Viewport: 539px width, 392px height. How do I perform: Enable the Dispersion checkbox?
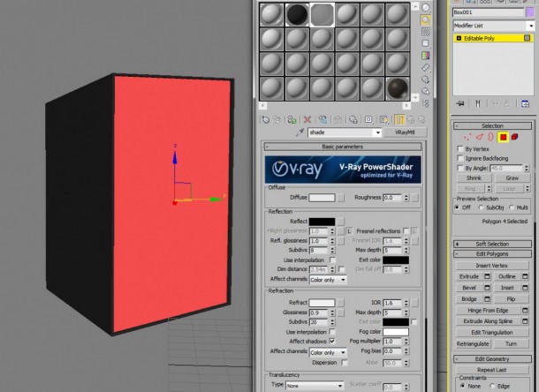pyautogui.click(x=344, y=363)
